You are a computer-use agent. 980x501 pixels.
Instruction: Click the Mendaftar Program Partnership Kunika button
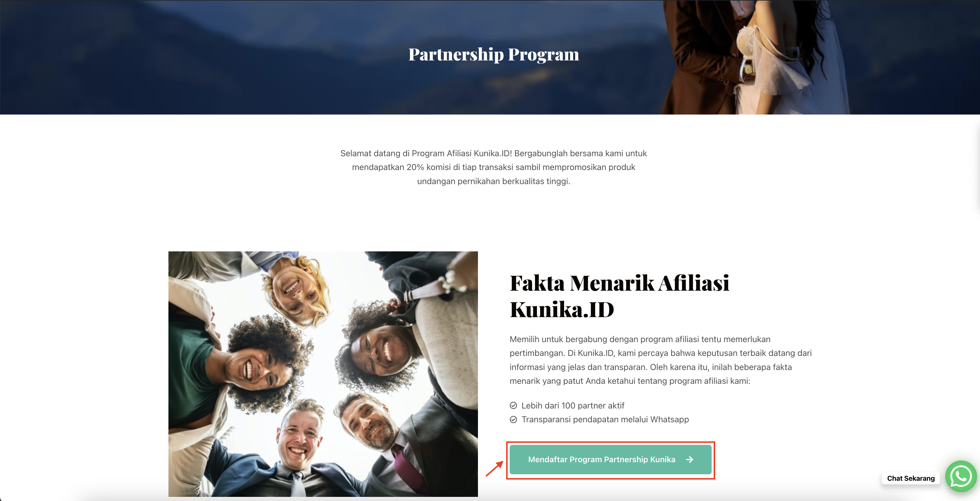610,460
